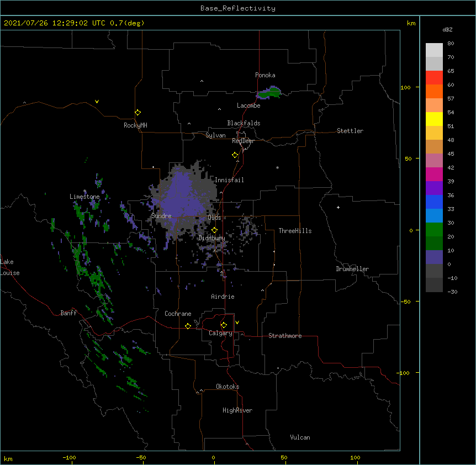This screenshot has width=476, height=465.
Task: Click the Banff label
Action: 68,313
